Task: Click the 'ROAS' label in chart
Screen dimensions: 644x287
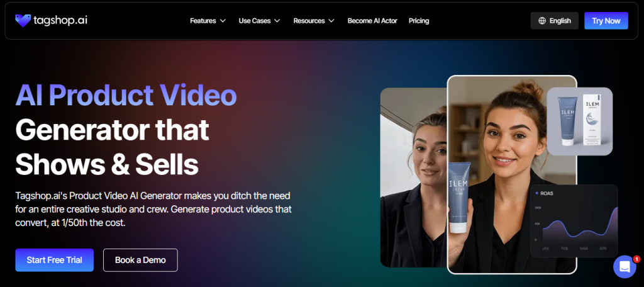Action: tap(547, 193)
